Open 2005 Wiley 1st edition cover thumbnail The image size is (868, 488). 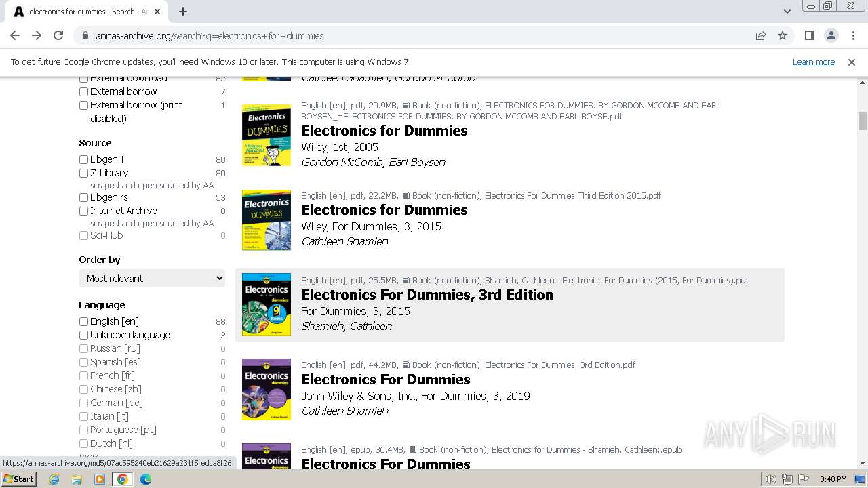click(x=267, y=136)
